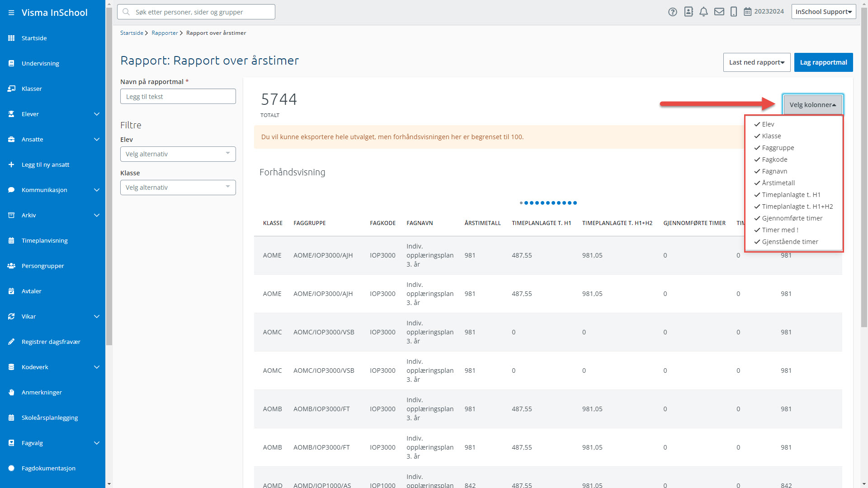
Task: Click the Lag rapportmal button
Action: (x=823, y=62)
